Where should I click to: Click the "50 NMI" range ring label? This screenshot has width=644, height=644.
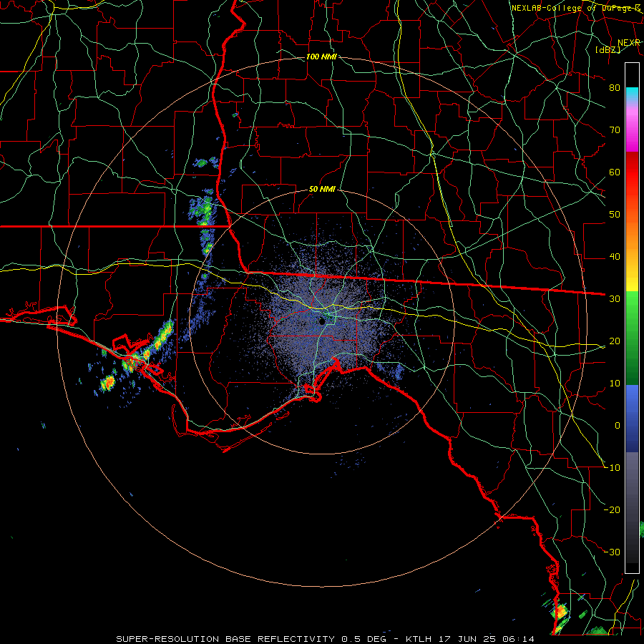[x=322, y=190]
